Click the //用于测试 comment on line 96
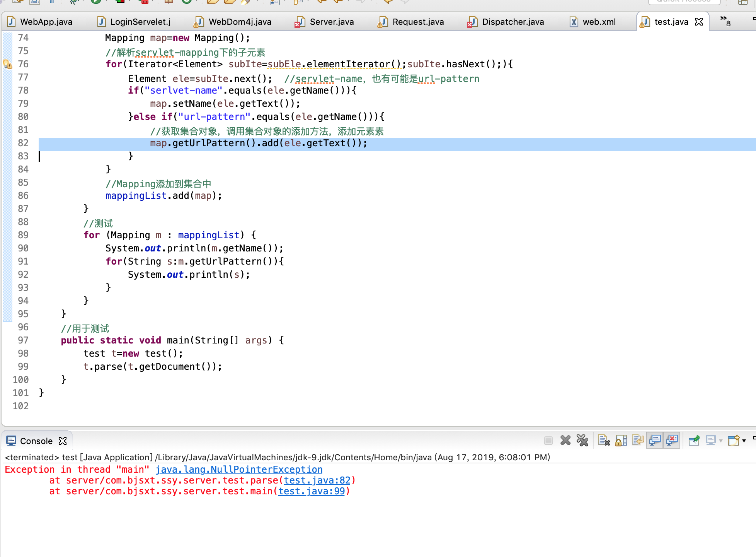 coord(85,328)
